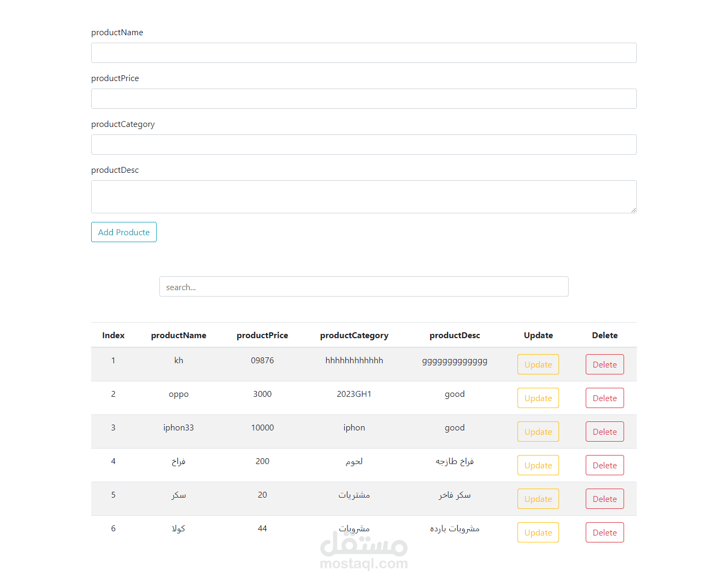Viewport: 728px width, 583px height.
Task: Delete the كولا product
Action: point(604,532)
